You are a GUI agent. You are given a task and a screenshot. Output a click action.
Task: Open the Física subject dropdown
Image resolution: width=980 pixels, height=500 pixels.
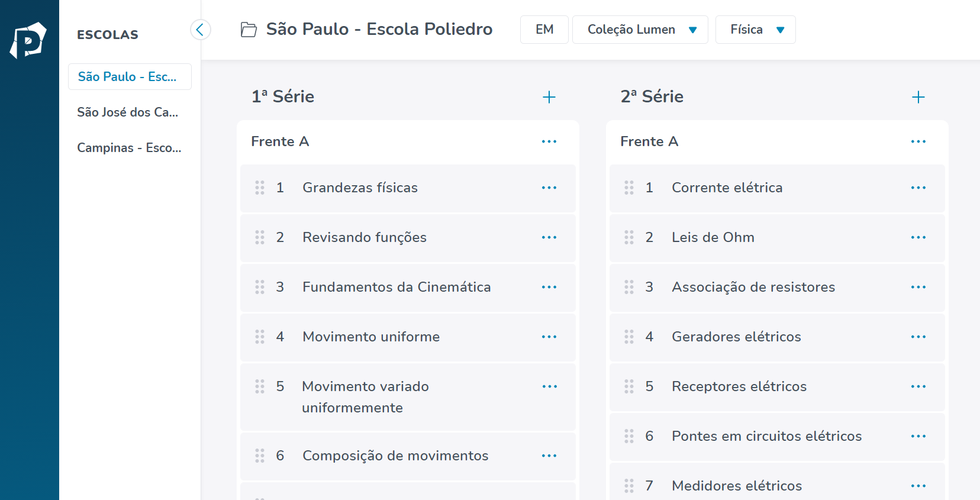pyautogui.click(x=756, y=30)
